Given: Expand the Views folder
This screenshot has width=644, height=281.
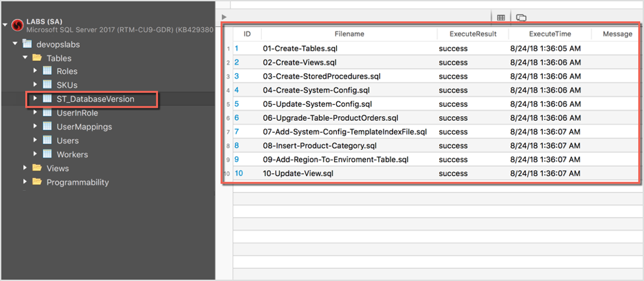Looking at the screenshot, I should click(x=26, y=168).
